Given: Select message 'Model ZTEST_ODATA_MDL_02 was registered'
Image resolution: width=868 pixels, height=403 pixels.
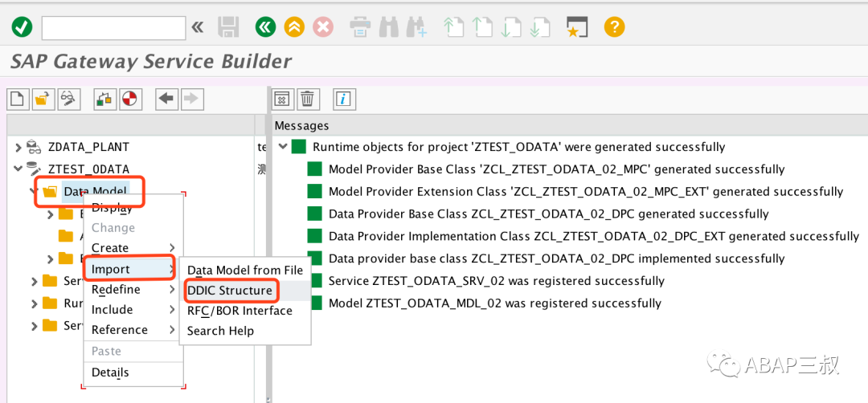Looking at the screenshot, I should pos(495,303).
